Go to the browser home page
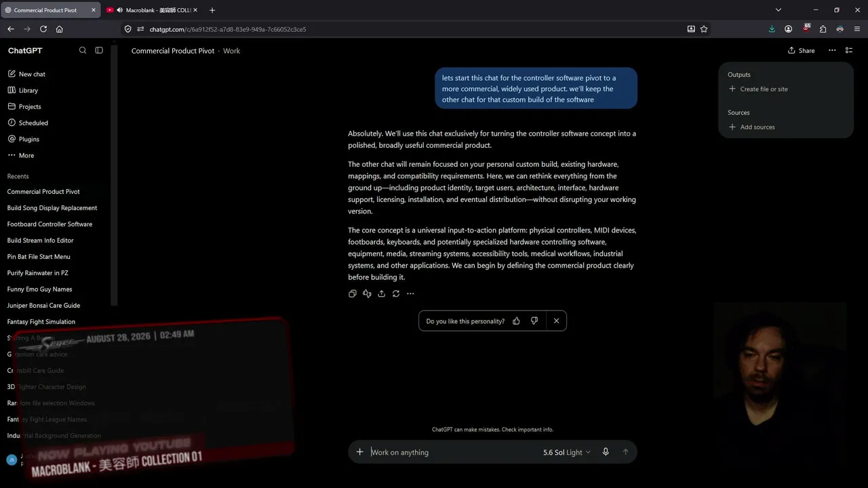Viewport: 868px width, 488px height. tap(60, 29)
